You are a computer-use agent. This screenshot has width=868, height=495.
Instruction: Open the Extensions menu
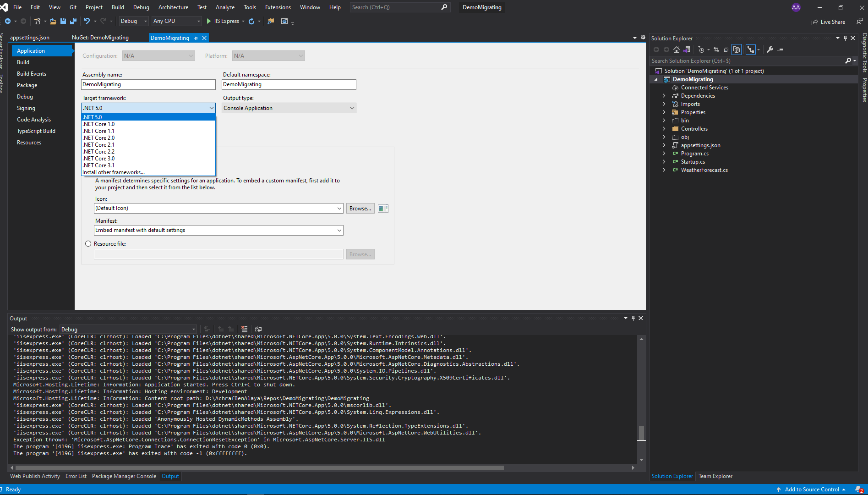pyautogui.click(x=278, y=7)
